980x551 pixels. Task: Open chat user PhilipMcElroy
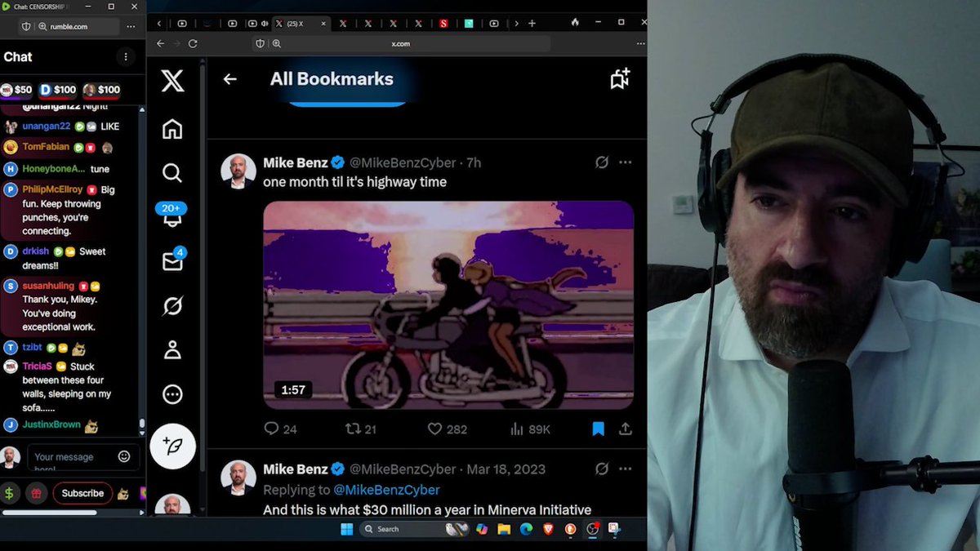(52, 189)
